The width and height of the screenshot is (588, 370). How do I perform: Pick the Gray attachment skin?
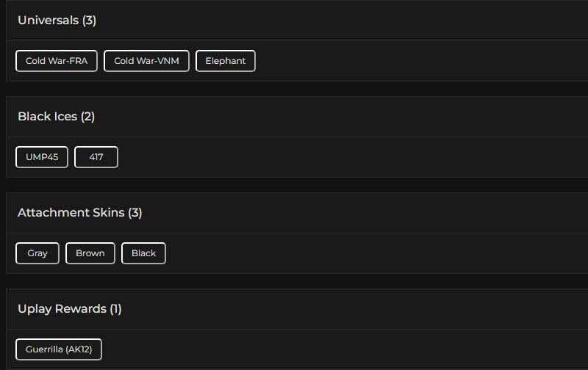[x=37, y=253]
